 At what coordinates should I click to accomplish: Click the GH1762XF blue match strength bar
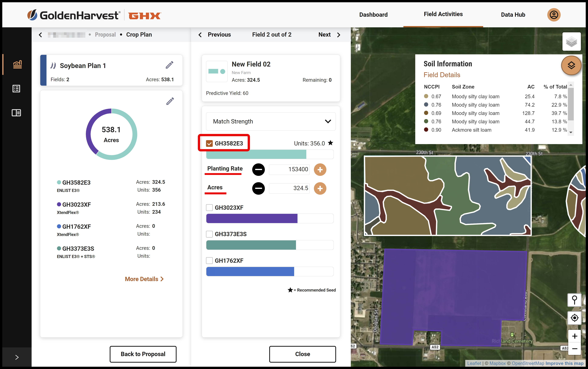pyautogui.click(x=270, y=272)
